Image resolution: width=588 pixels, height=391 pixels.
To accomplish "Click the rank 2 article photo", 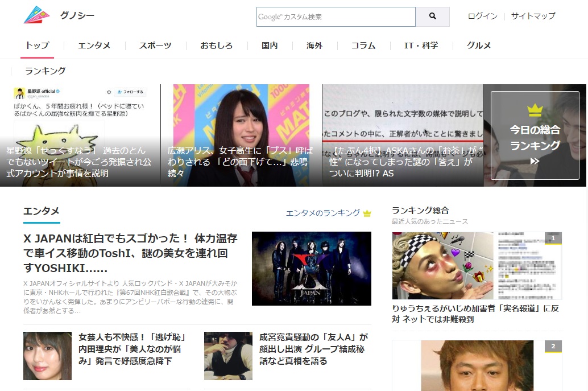I will click(x=477, y=365).
